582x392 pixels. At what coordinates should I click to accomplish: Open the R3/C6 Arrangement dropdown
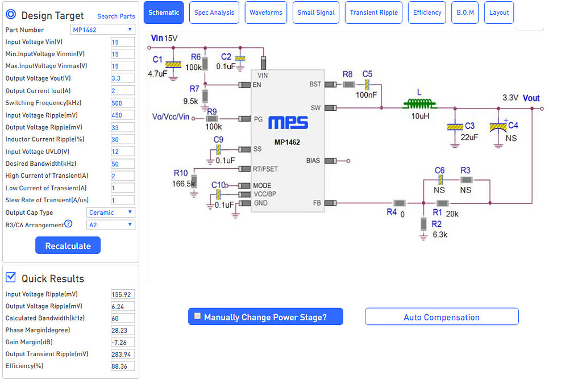(110, 224)
